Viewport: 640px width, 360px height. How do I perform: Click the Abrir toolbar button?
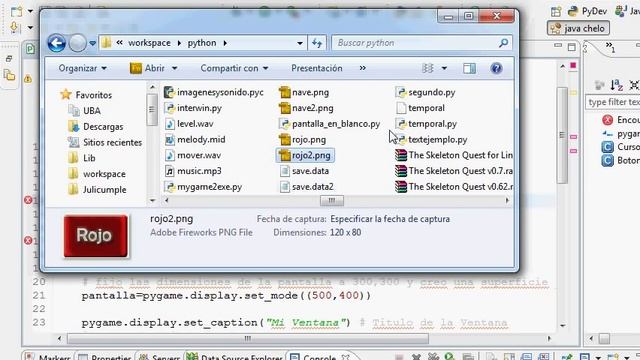tap(147, 68)
